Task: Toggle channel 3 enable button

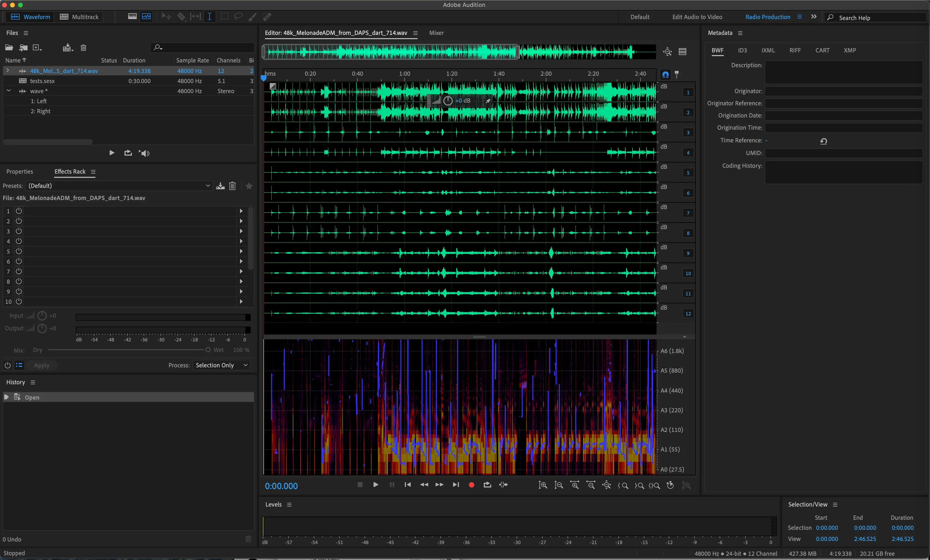Action: coord(688,133)
